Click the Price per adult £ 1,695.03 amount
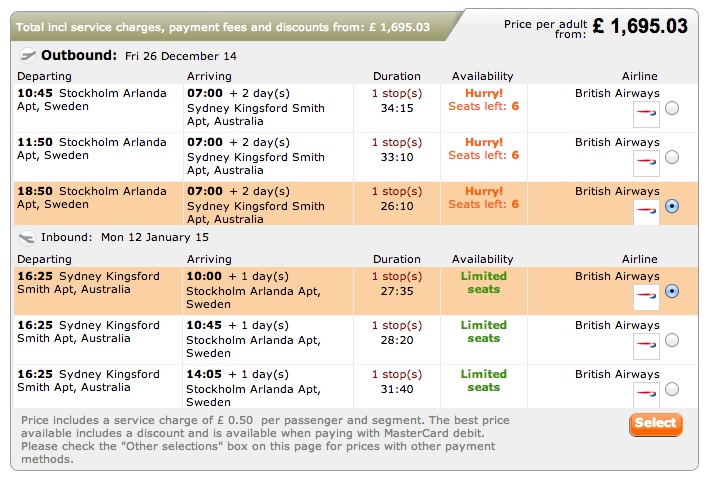The image size is (706, 480). pos(640,26)
